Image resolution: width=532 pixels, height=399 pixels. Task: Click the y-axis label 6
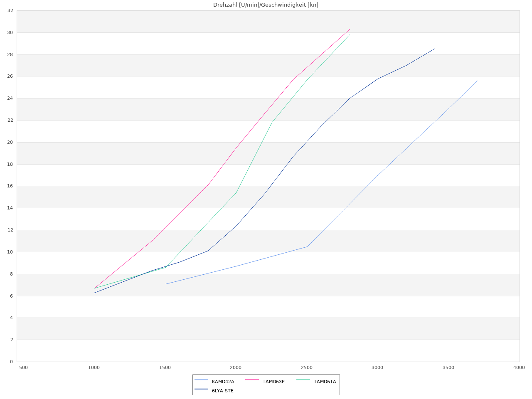click(x=12, y=296)
